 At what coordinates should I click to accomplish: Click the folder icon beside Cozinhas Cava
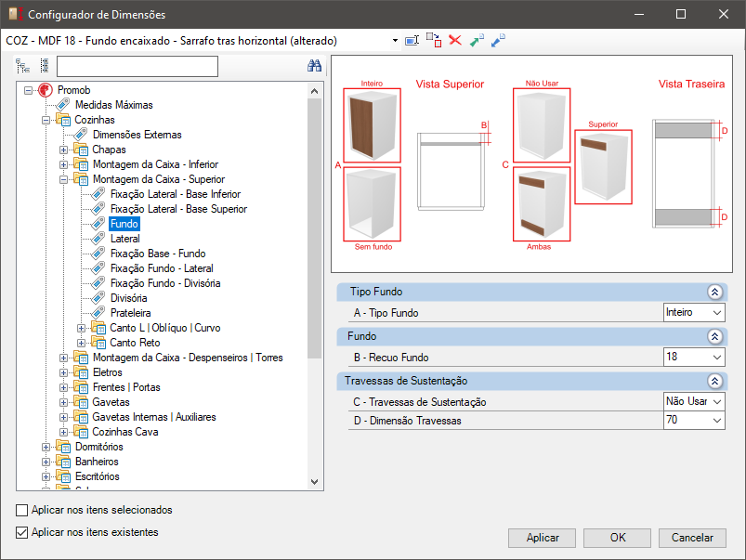[81, 432]
